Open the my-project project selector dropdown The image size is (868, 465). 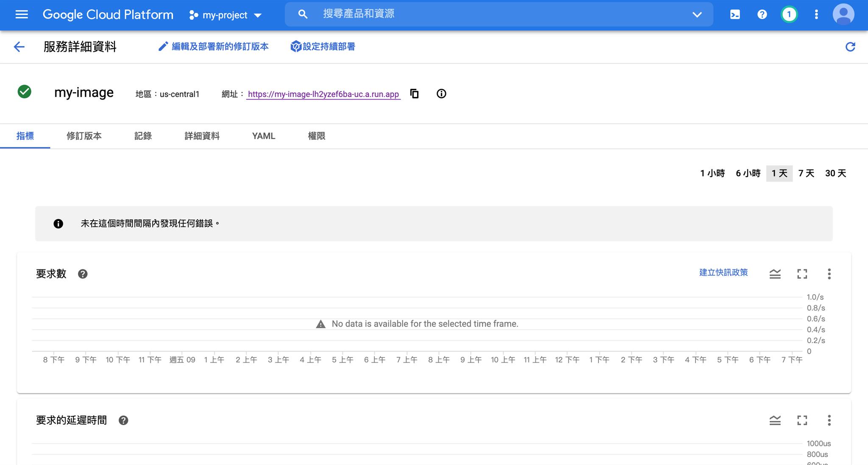225,15
